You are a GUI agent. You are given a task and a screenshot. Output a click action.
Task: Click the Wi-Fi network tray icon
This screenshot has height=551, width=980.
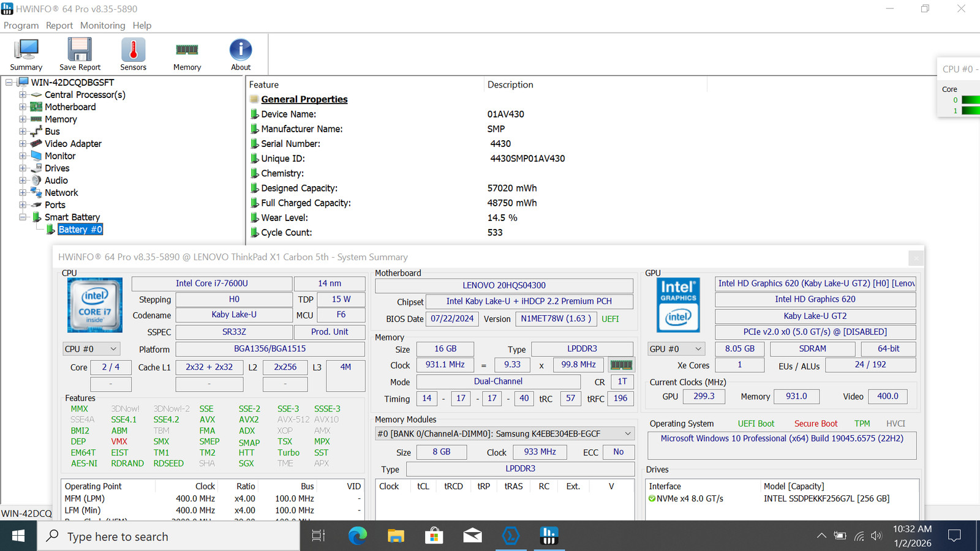pyautogui.click(x=859, y=536)
